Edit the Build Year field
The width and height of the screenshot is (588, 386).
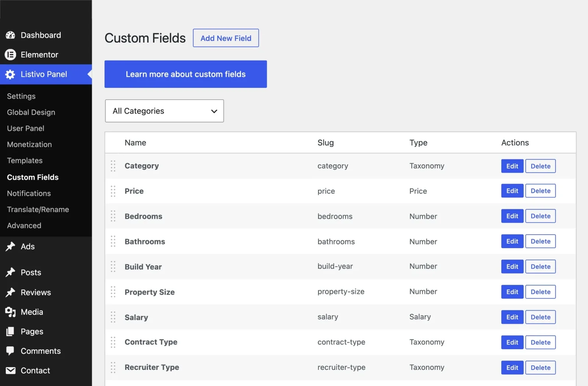[512, 267]
